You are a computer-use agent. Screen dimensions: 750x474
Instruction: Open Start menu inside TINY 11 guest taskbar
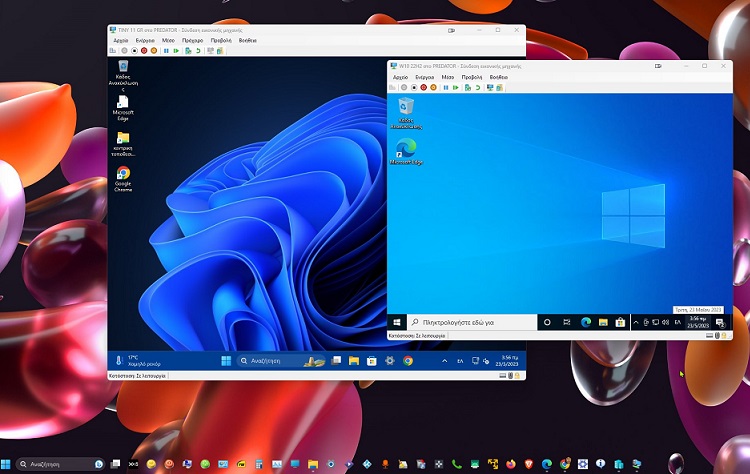pyautogui.click(x=226, y=361)
